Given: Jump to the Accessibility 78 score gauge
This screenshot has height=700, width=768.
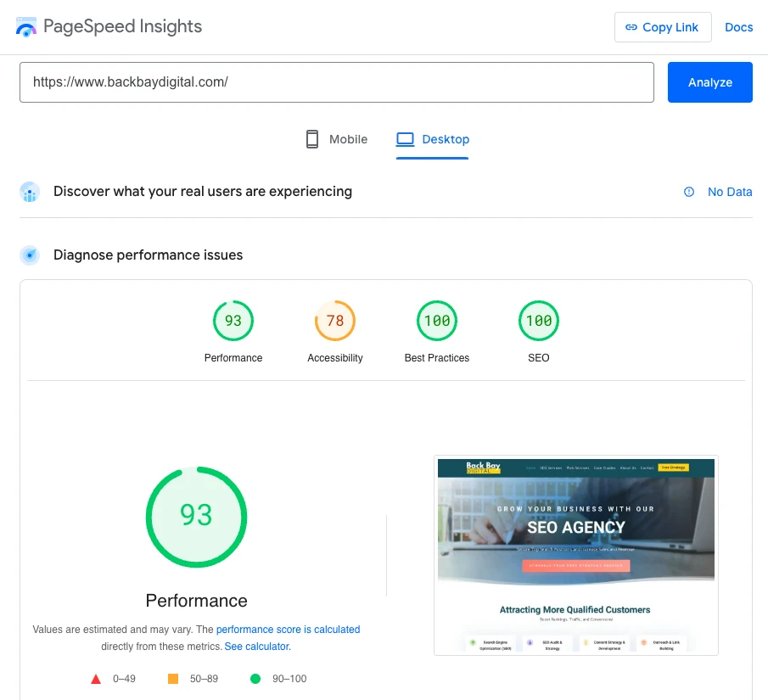Looking at the screenshot, I should coord(335,322).
